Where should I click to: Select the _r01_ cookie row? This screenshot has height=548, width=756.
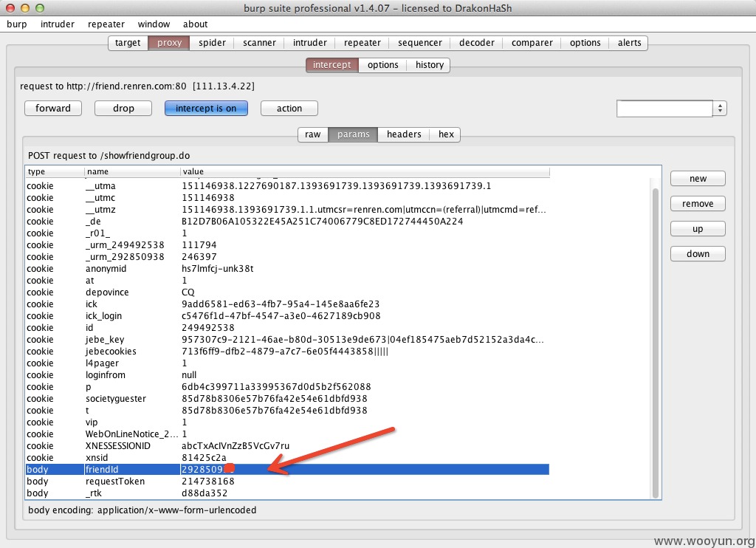287,233
